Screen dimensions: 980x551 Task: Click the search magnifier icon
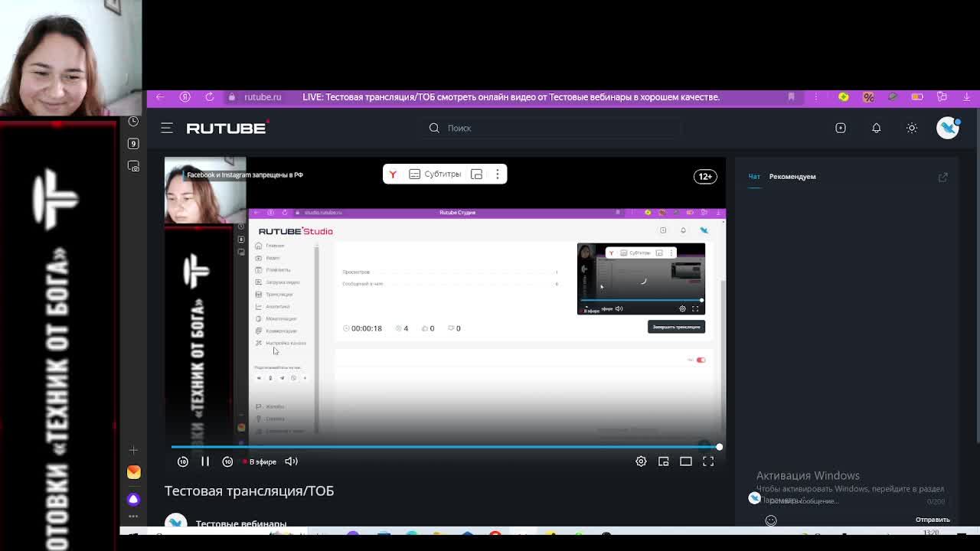click(x=434, y=128)
